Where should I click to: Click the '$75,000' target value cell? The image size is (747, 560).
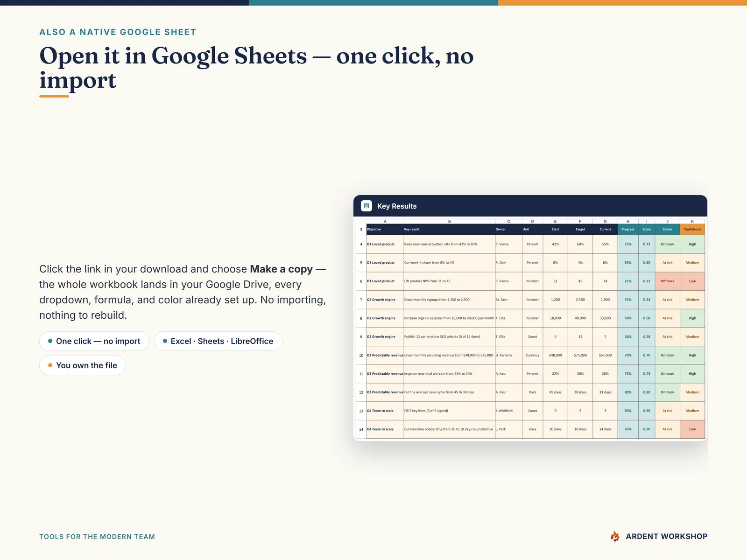coord(580,355)
